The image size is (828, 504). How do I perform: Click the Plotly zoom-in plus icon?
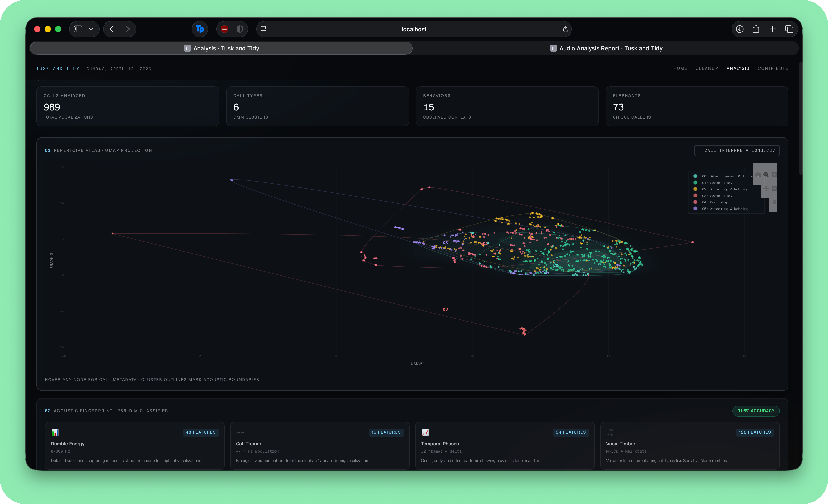774,175
